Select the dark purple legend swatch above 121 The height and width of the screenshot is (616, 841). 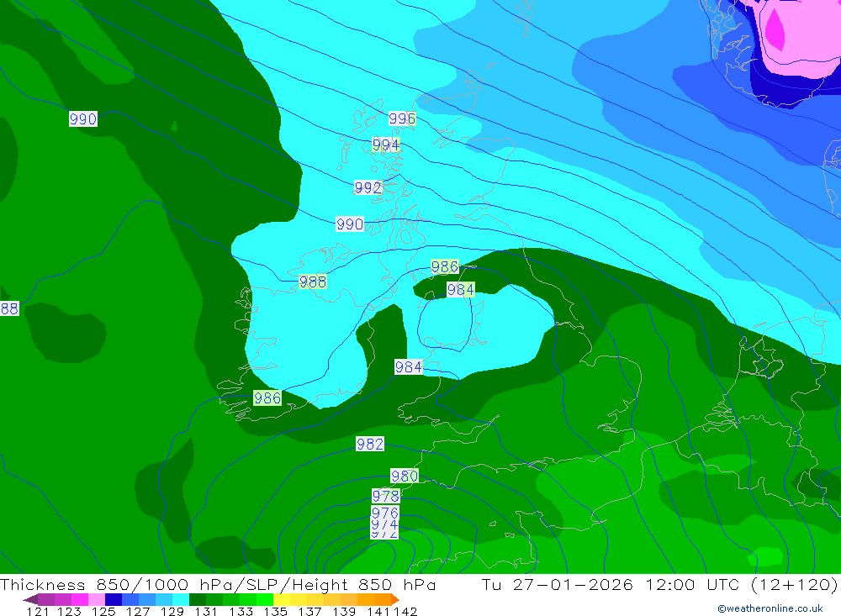click(x=46, y=599)
